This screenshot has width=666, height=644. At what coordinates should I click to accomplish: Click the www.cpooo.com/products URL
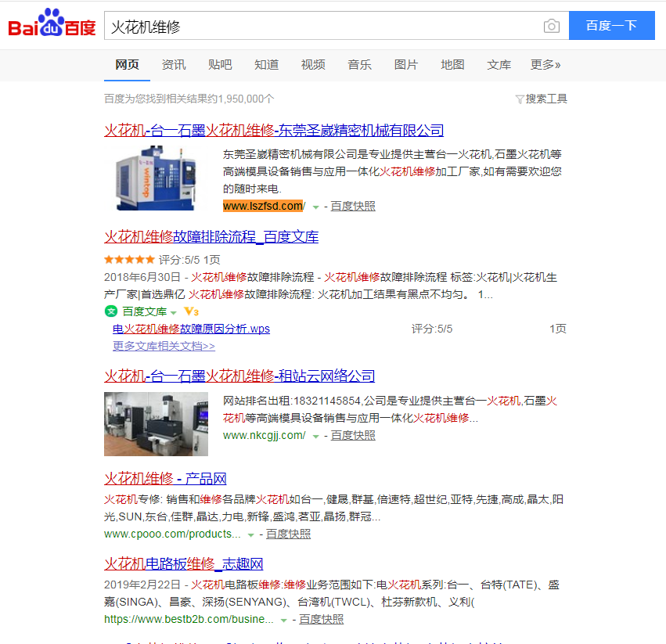[x=172, y=534]
